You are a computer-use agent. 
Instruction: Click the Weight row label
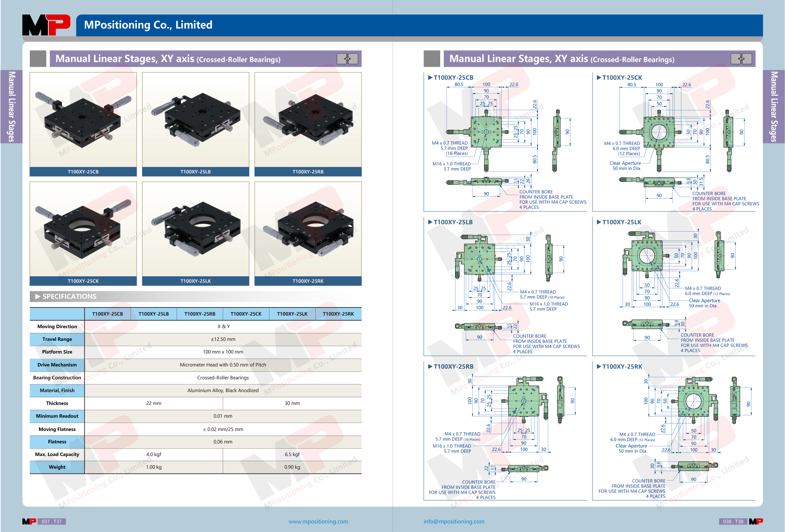point(57,467)
